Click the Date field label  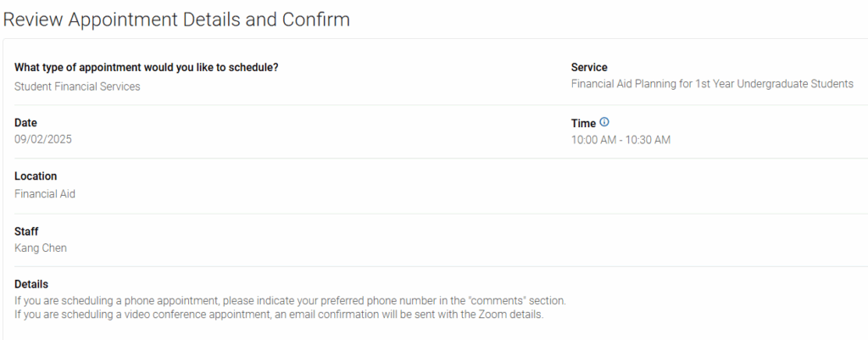click(25, 123)
